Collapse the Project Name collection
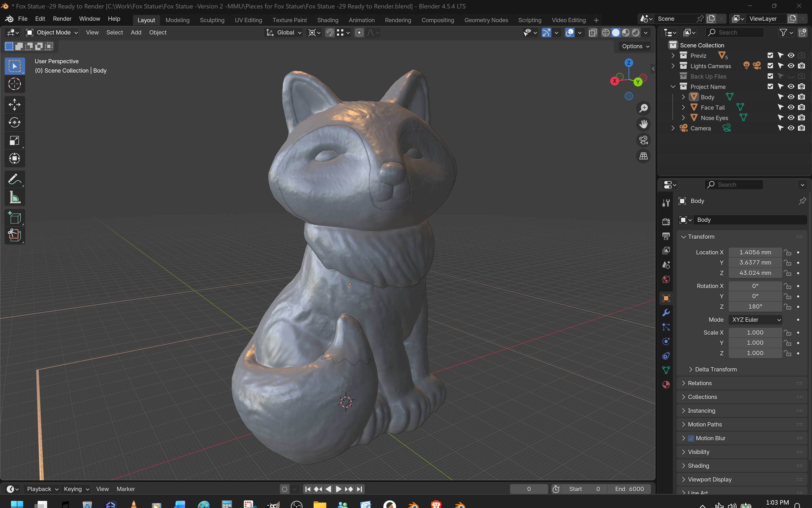 point(673,87)
